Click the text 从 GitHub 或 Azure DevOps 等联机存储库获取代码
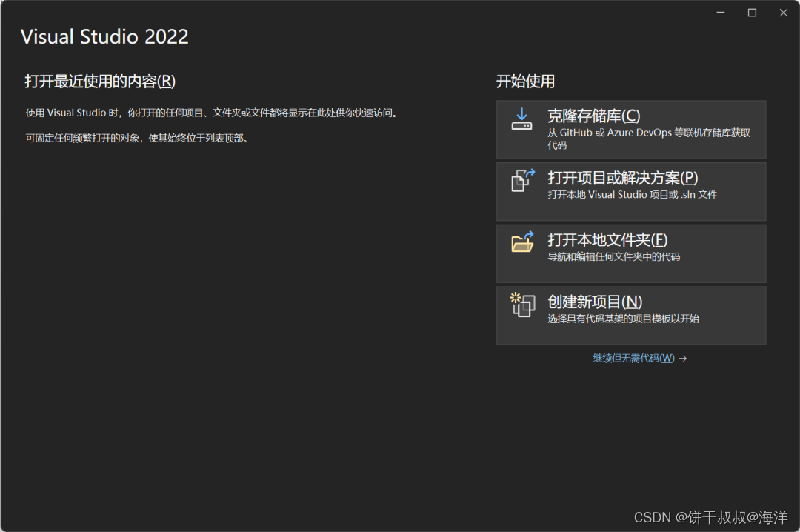 click(x=649, y=139)
